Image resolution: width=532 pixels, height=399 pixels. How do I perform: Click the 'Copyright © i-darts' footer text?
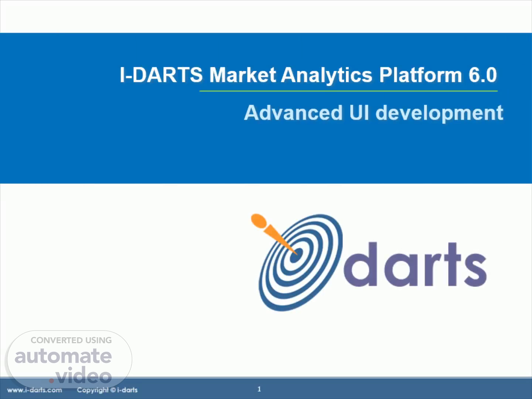(x=107, y=390)
